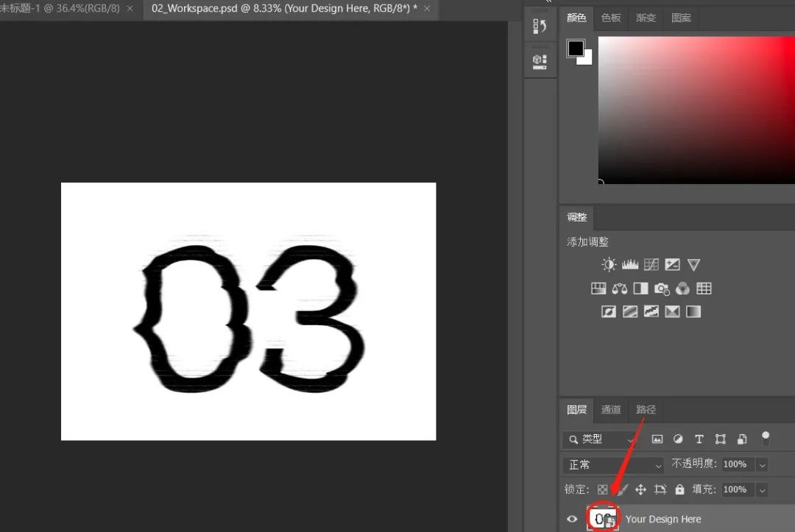795x532 pixels.
Task: Hide the Your Design Here layer
Action: pos(572,519)
